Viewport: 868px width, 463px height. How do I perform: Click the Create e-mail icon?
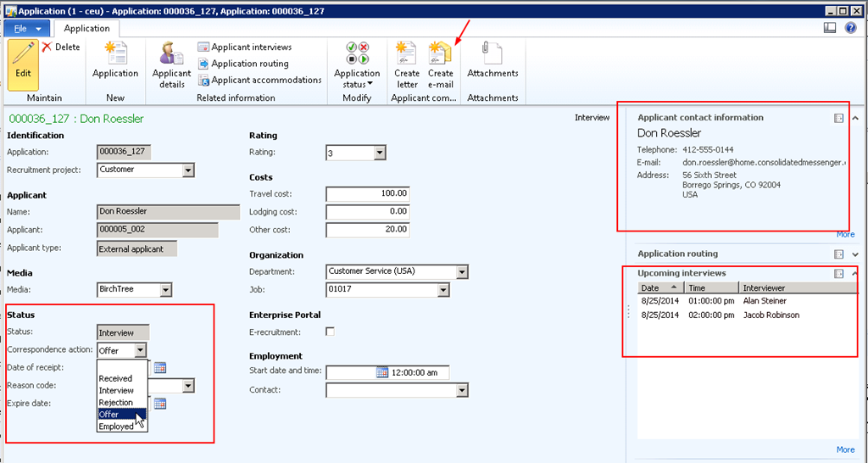click(441, 54)
